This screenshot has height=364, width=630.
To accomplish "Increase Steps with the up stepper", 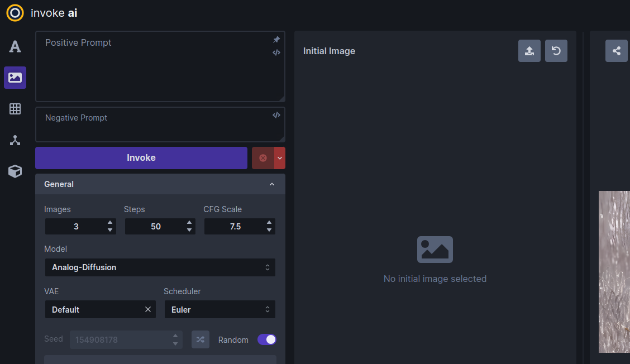I will click(189, 223).
